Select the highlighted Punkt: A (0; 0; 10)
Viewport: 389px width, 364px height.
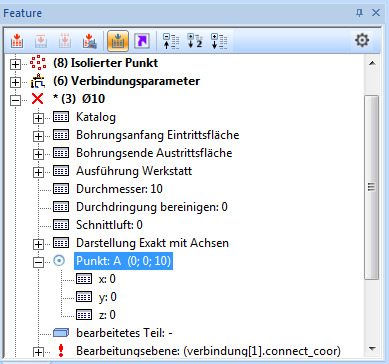[x=123, y=261]
